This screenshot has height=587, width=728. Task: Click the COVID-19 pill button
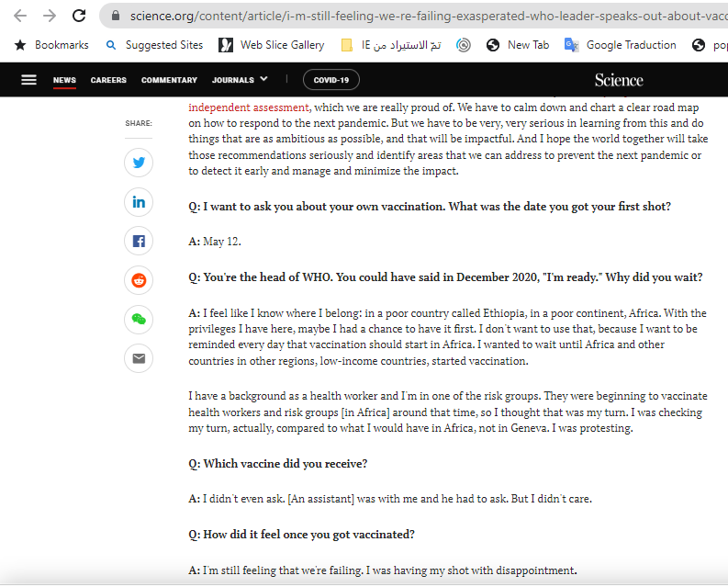330,80
